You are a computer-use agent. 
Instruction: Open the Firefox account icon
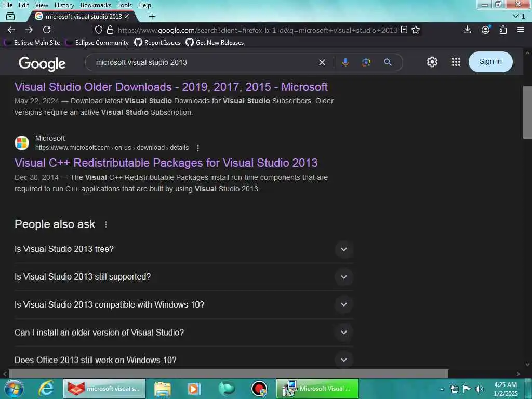(x=486, y=30)
